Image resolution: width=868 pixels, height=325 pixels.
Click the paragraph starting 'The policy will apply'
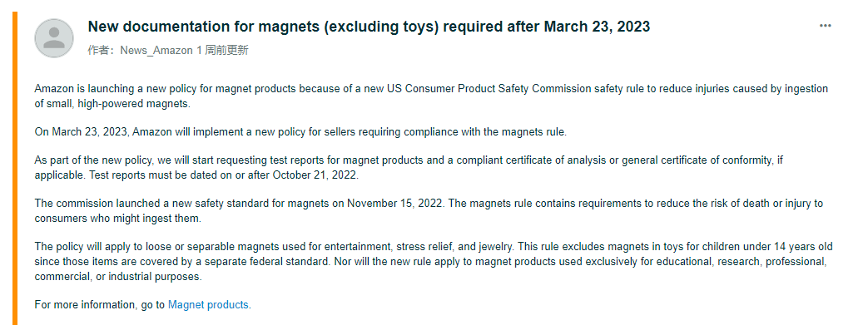coord(434,262)
